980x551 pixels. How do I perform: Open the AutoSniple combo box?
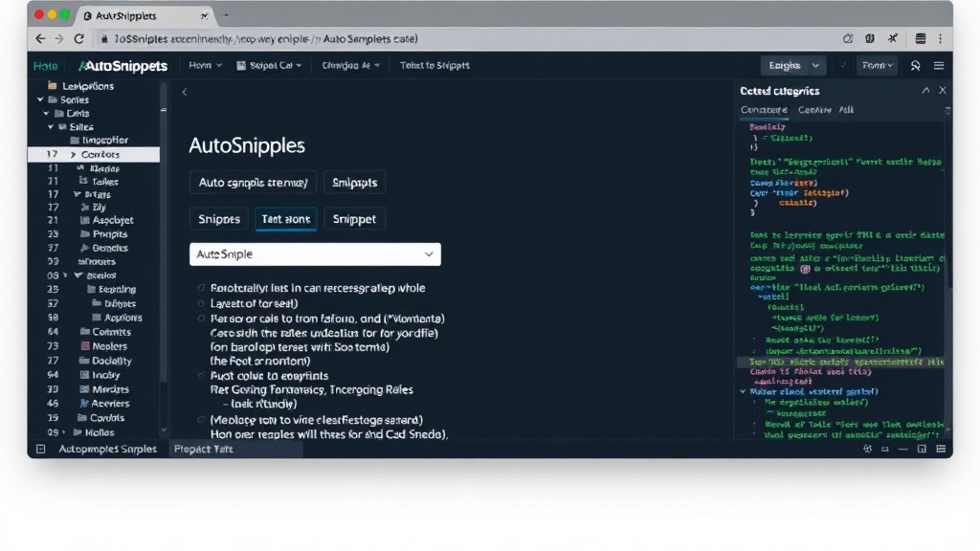[x=315, y=254]
